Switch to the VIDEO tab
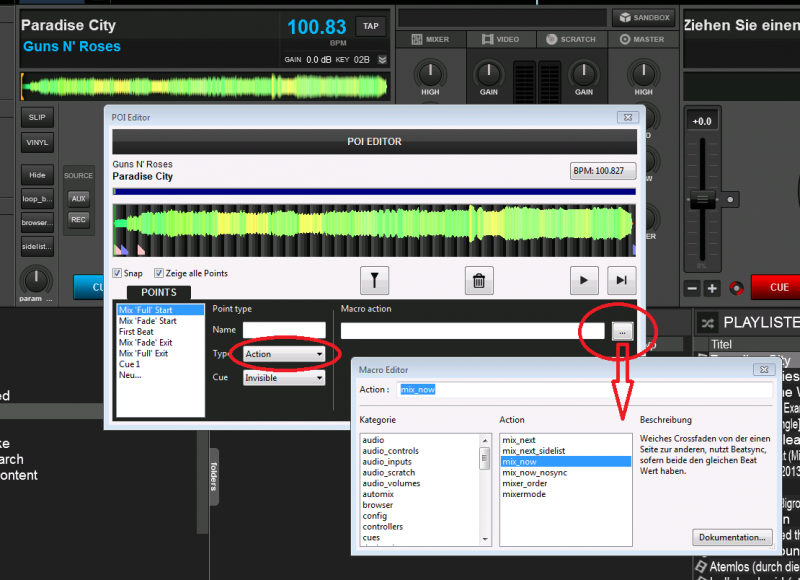The height and width of the screenshot is (580, 800). pos(502,39)
